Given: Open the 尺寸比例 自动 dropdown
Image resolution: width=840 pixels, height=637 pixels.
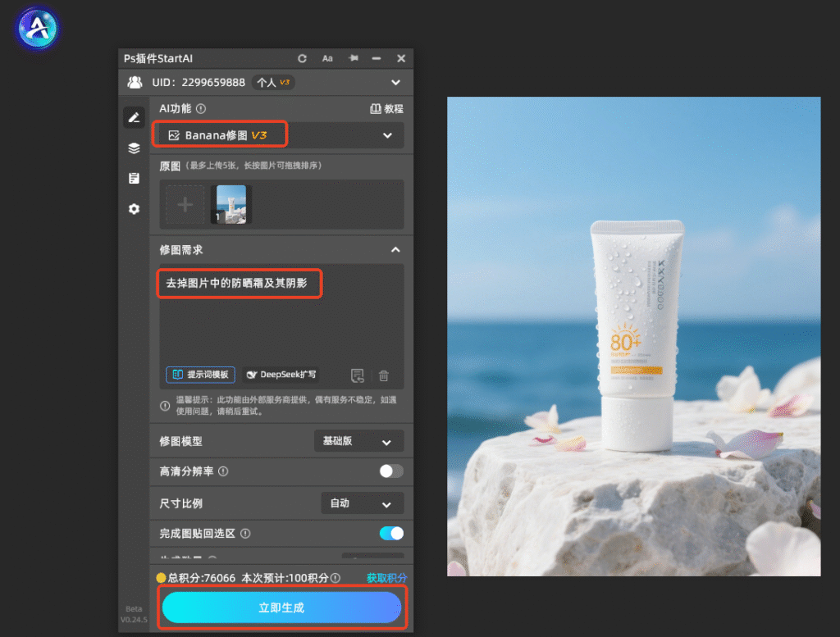Looking at the screenshot, I should click(x=362, y=503).
